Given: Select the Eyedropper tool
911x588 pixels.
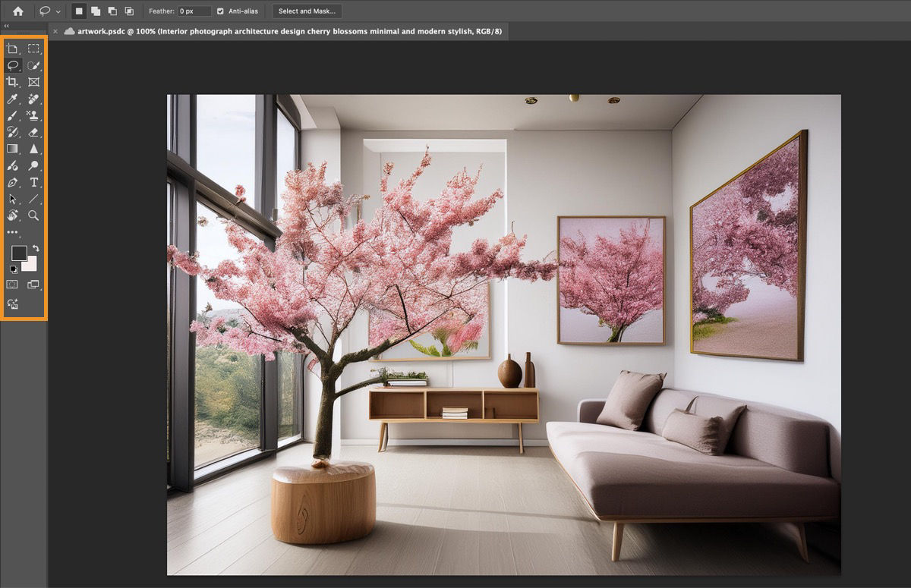Looking at the screenshot, I should pyautogui.click(x=12, y=99).
